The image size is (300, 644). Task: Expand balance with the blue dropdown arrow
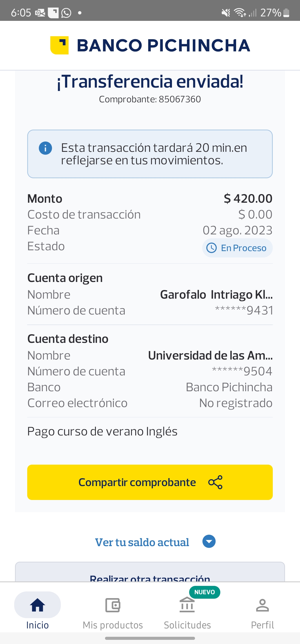[x=209, y=541]
